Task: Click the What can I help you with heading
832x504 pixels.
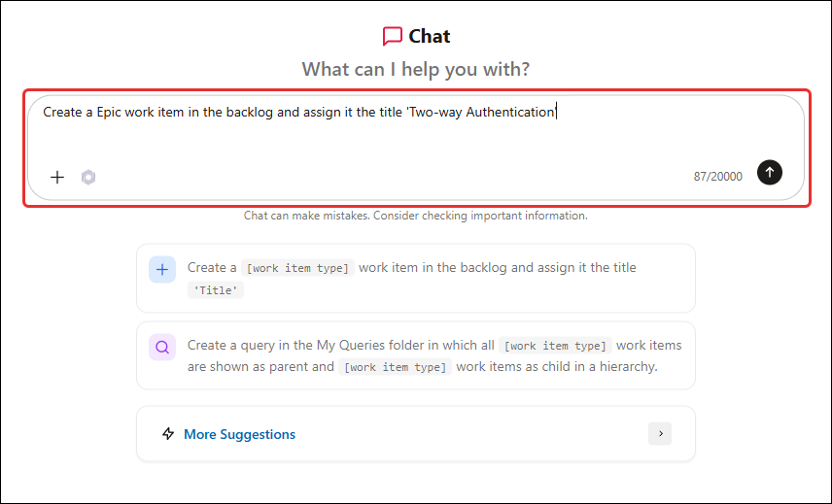Action: 415,69
